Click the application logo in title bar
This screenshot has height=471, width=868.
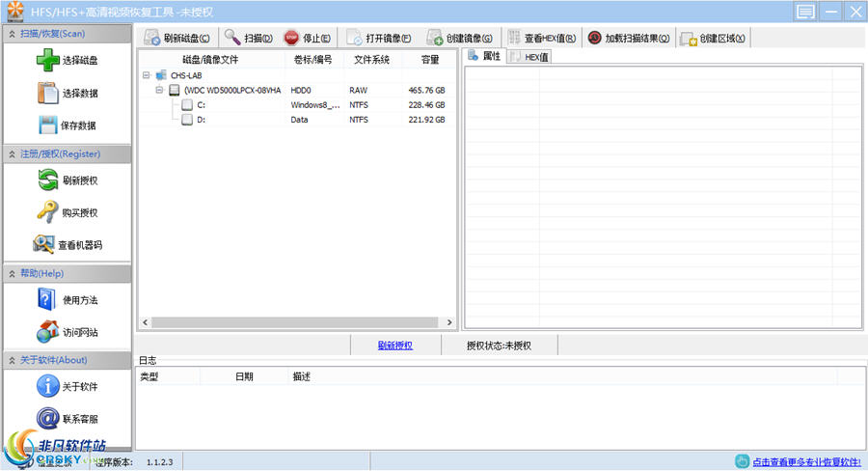(x=14, y=11)
